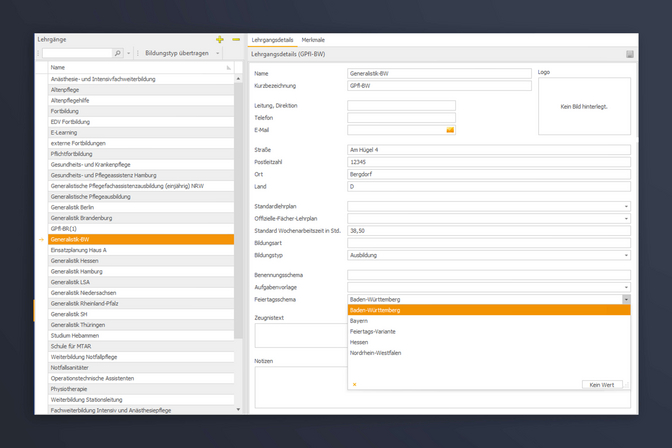Viewport: 672px width, 448px height.
Task: Click scroll up arrow of Lehrgänge list
Action: [x=238, y=79]
